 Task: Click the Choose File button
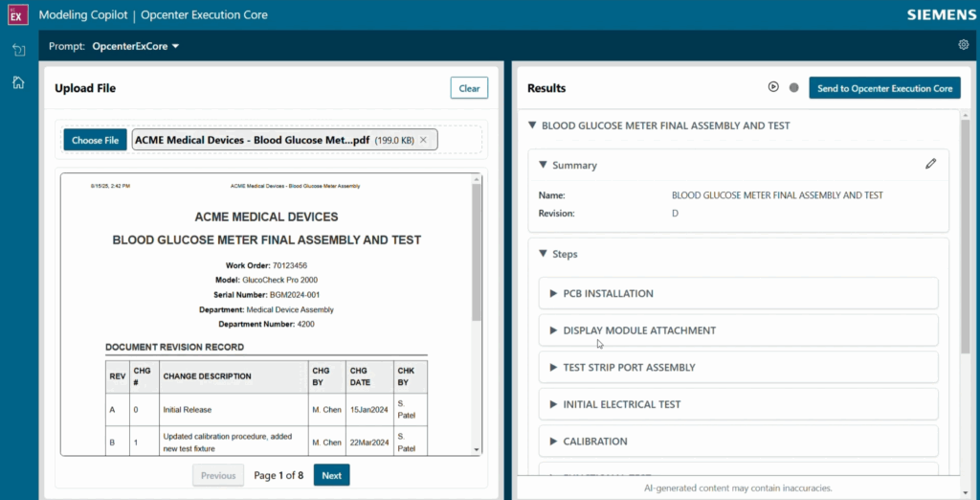click(x=95, y=140)
